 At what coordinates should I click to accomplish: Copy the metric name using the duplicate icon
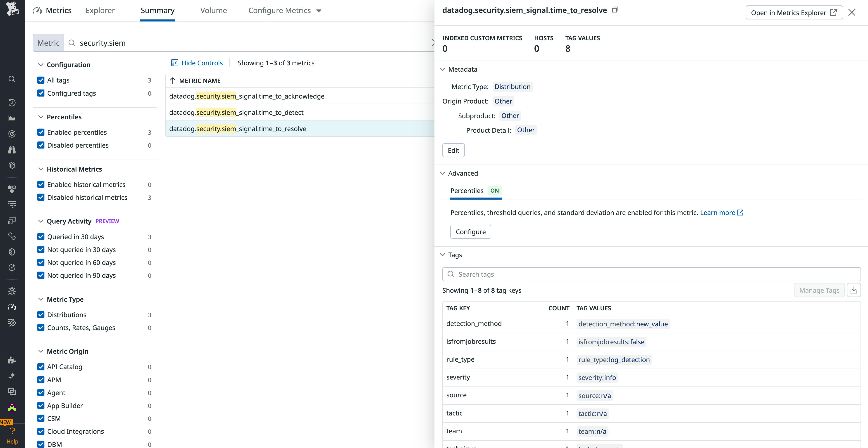click(615, 10)
